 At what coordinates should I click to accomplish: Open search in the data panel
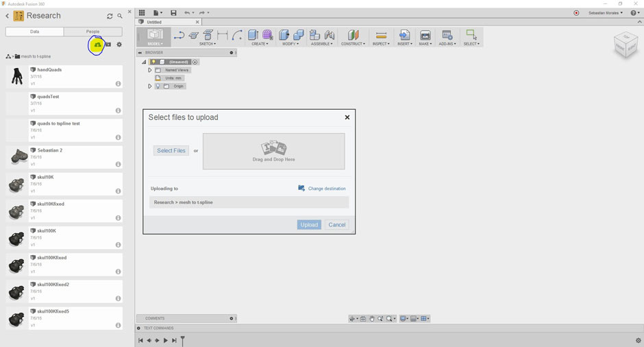click(120, 16)
